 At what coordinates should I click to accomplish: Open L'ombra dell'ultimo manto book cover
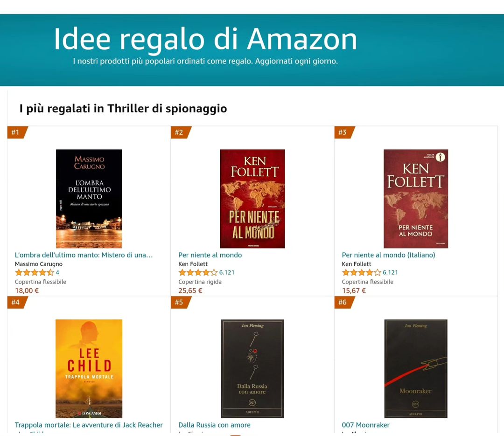(x=89, y=199)
